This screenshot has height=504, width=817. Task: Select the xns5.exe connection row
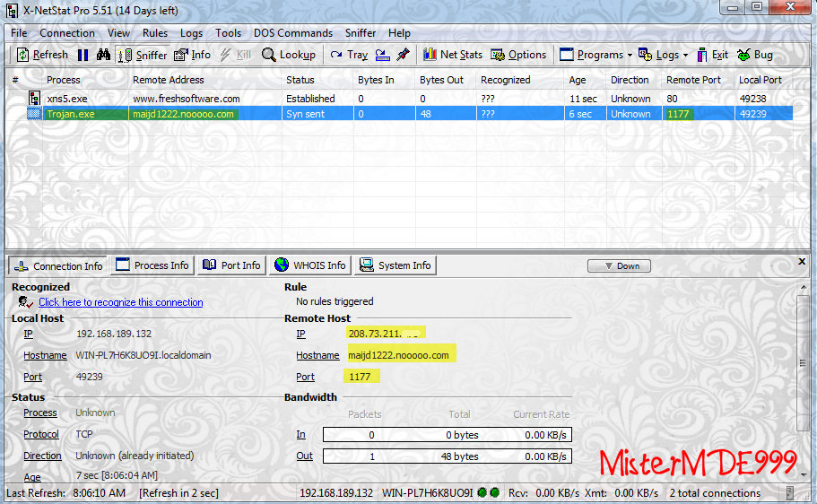pyautogui.click(x=179, y=99)
